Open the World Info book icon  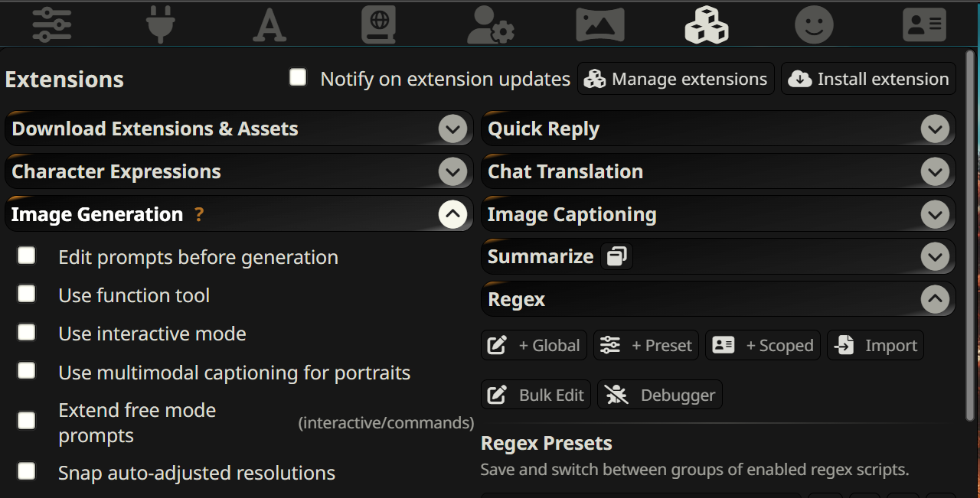[378, 24]
